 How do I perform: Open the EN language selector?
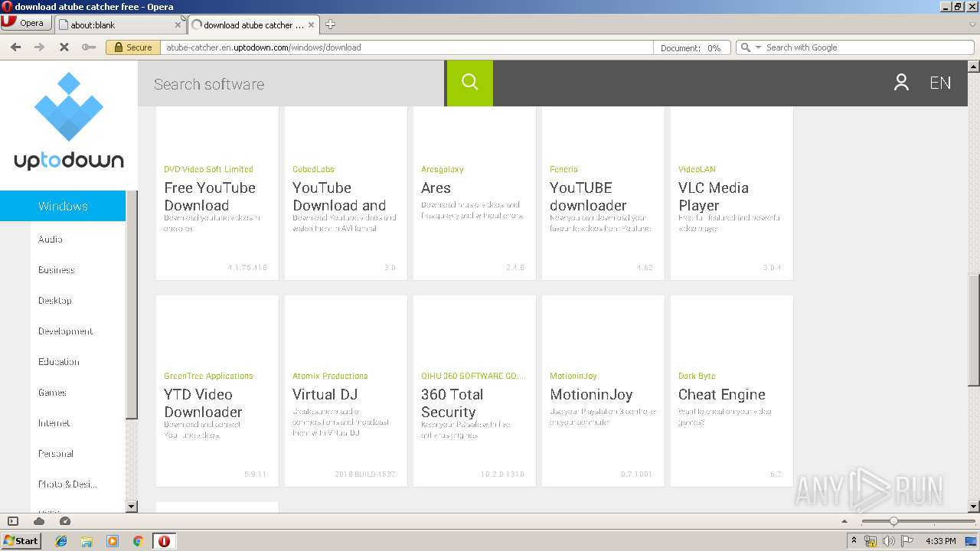coord(940,83)
